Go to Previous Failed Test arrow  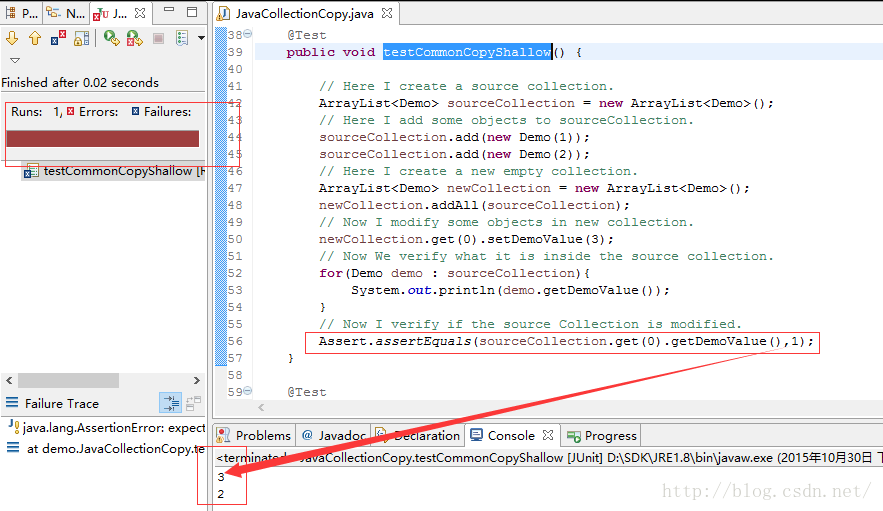[x=35, y=38]
